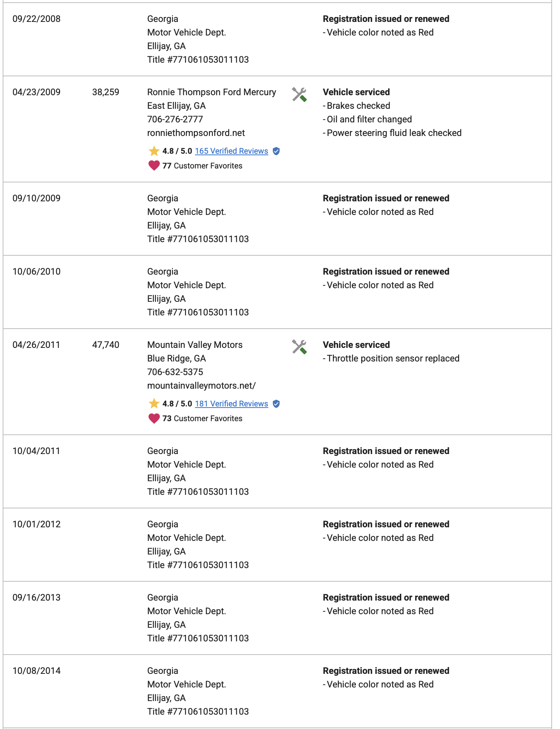Click the Mountain Valley Motors name

click(195, 345)
